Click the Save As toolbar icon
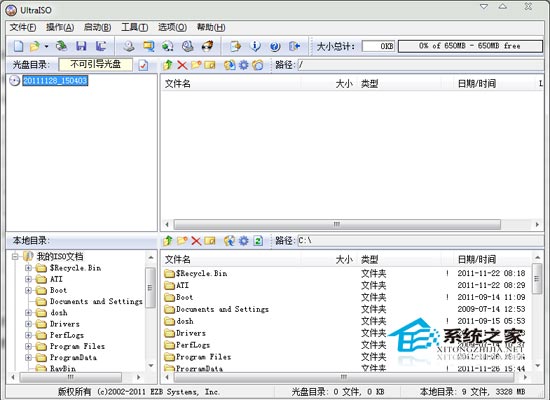The height and width of the screenshot is (400, 550). [x=101, y=46]
